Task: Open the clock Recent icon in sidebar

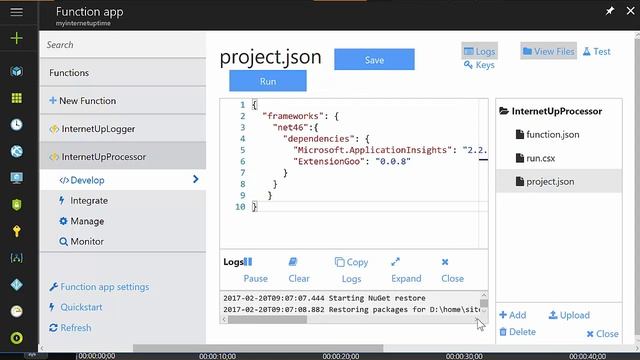Action: pyautogui.click(x=17, y=124)
